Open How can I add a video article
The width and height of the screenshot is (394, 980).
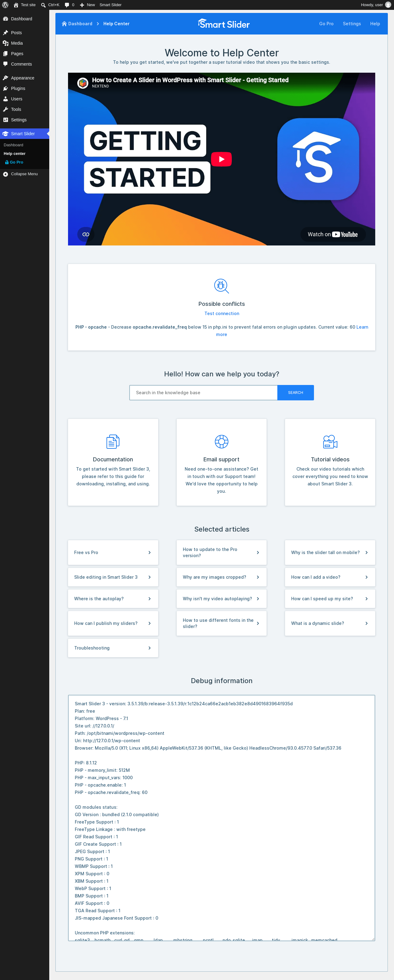[330, 577]
